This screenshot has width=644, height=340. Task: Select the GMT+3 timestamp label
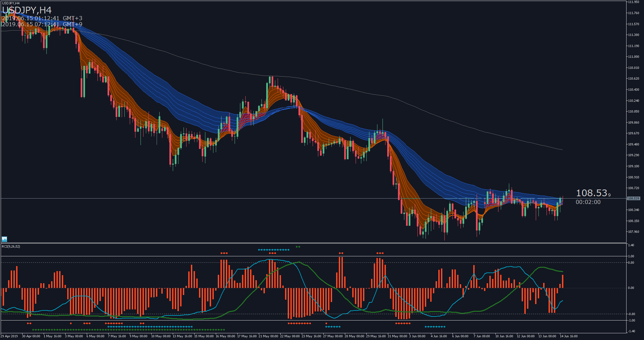tap(42, 18)
